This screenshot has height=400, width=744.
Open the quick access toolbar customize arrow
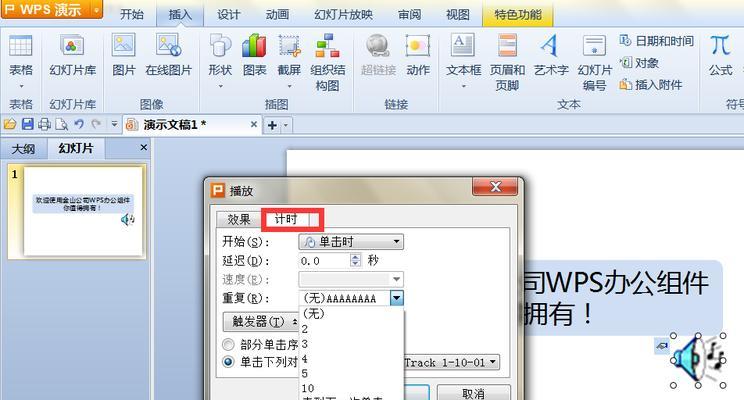[x=114, y=125]
